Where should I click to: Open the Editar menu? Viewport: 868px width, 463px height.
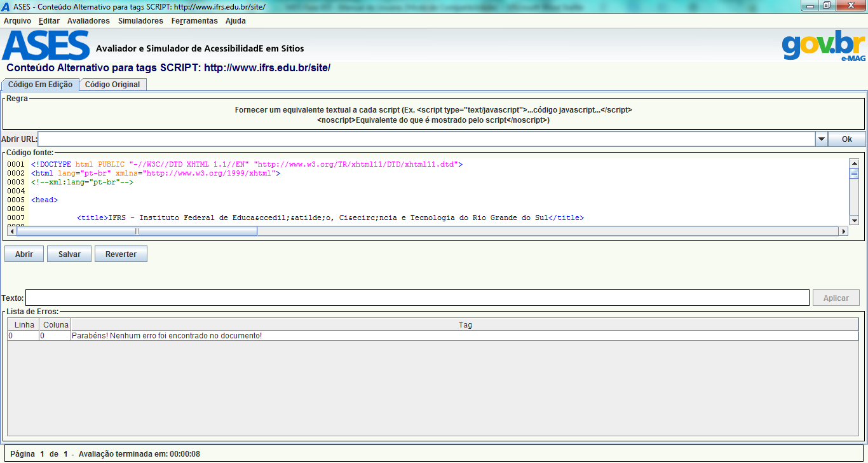click(x=49, y=21)
